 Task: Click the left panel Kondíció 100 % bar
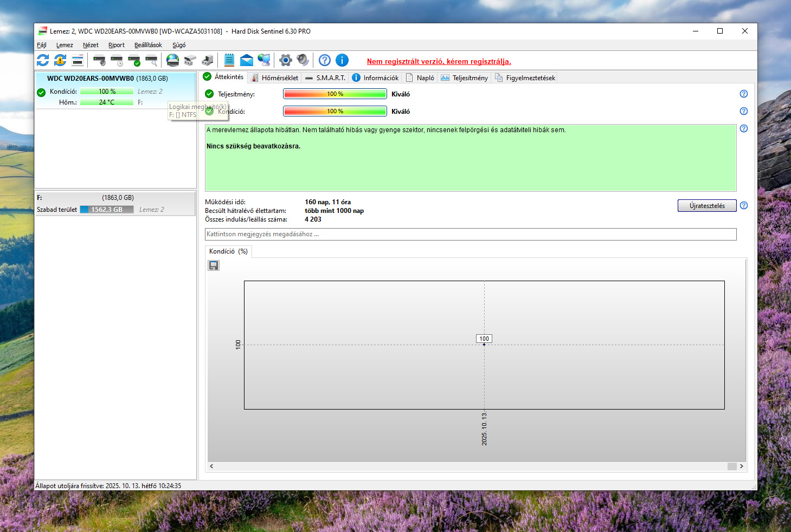coord(107,92)
